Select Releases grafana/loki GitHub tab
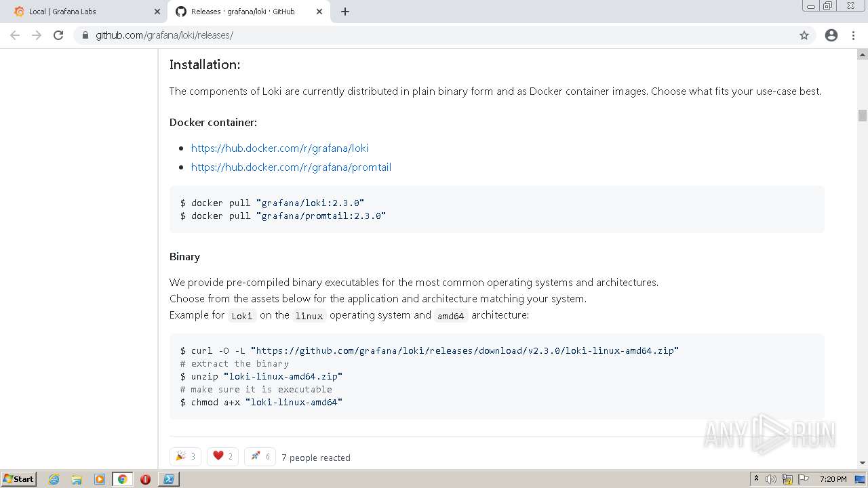Viewport: 868px width, 488px height. pos(249,12)
